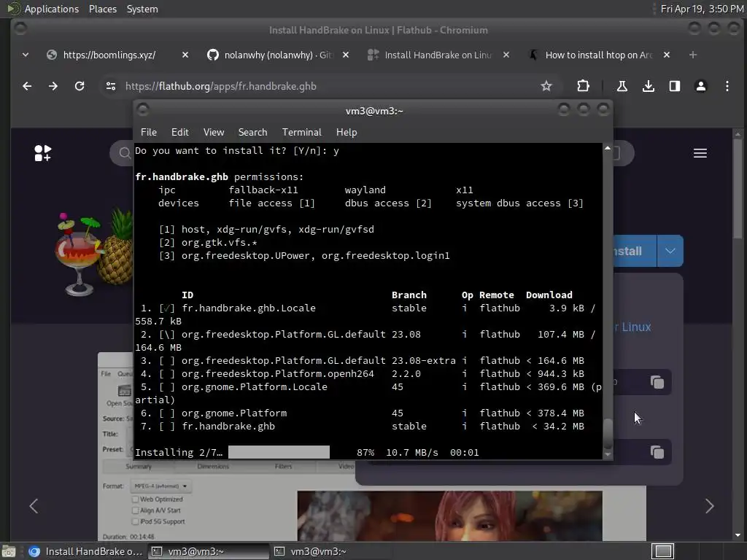Viewport: 747px width, 560px height.
Task: Open terminal Search menu
Action: click(252, 133)
